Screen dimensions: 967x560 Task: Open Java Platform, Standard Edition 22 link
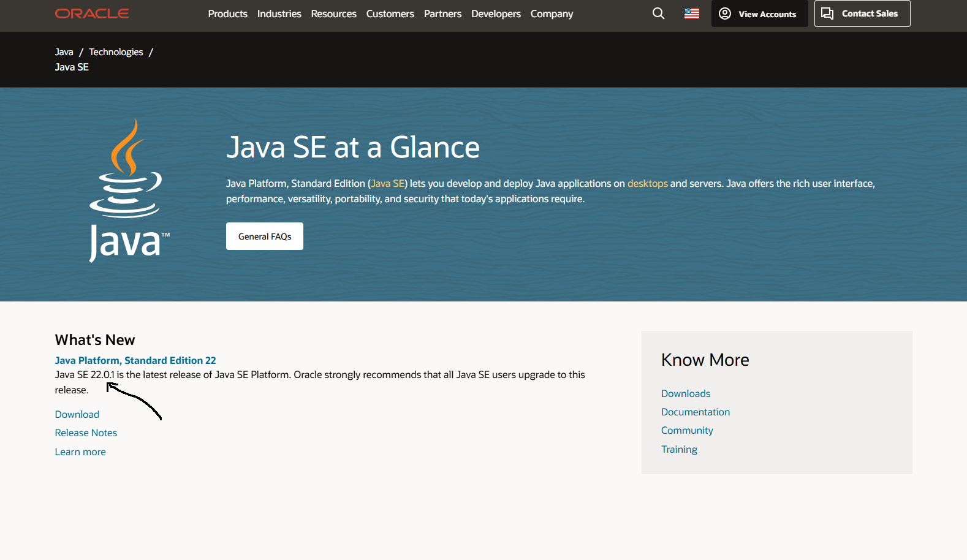(135, 360)
